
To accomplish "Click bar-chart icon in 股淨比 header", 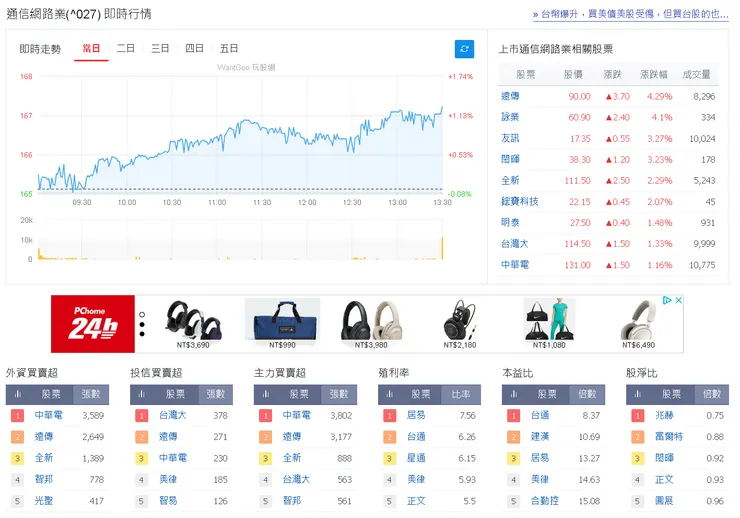I will (638, 394).
